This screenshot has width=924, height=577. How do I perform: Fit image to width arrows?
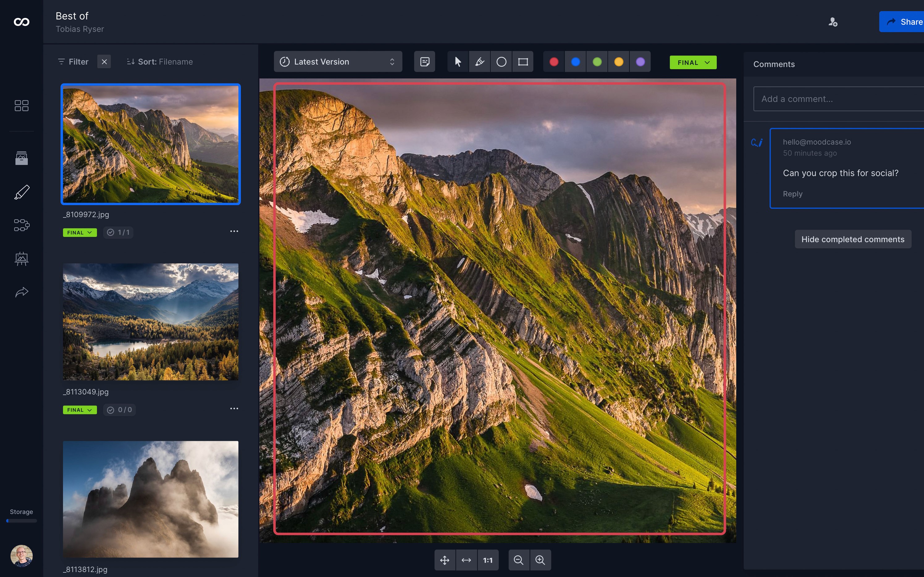466,560
